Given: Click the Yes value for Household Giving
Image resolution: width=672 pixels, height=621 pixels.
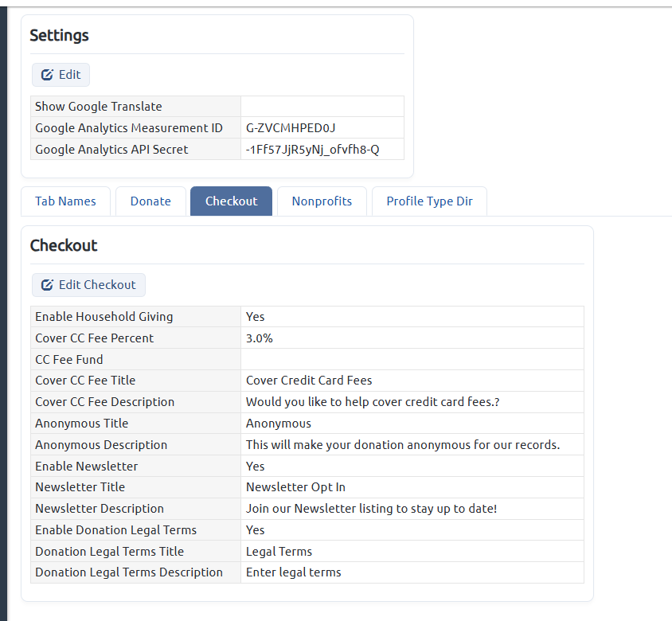Looking at the screenshot, I should (x=255, y=317).
